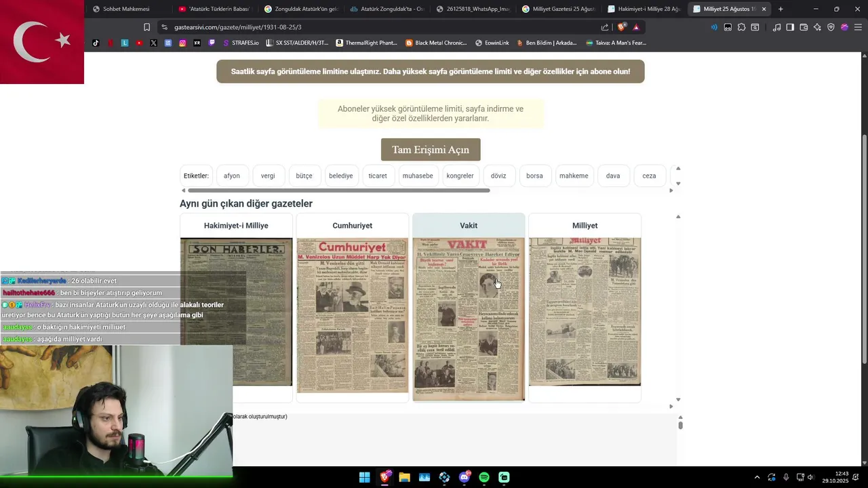Open the Leo AI assistant icon
The image size is (868, 488).
(817, 27)
